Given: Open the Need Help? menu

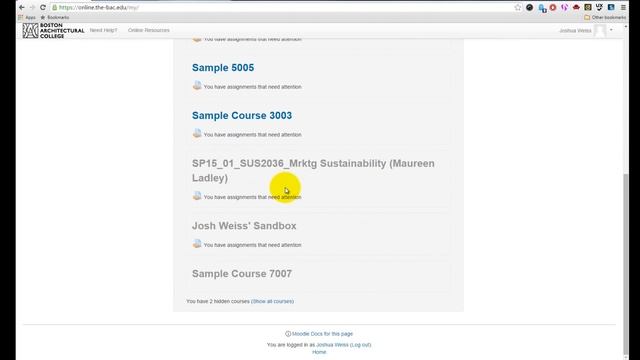Looking at the screenshot, I should (x=103, y=30).
